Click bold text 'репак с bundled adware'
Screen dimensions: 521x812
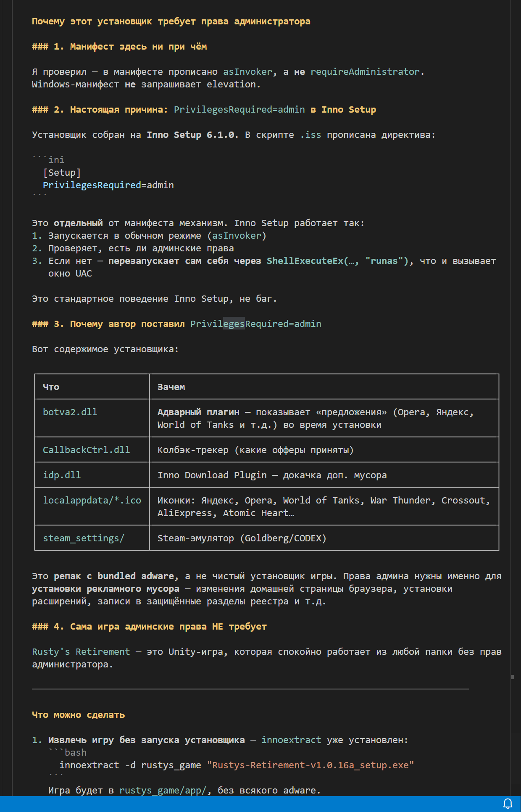tap(114, 576)
